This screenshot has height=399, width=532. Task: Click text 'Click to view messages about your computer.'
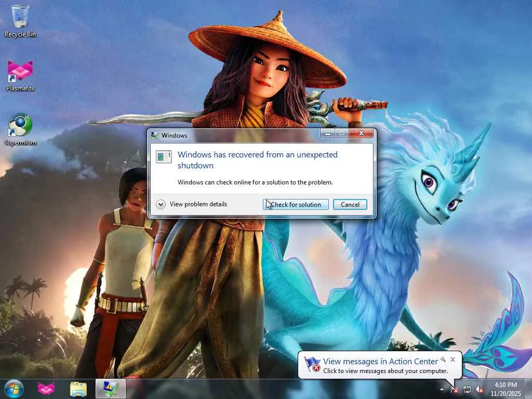click(x=385, y=371)
